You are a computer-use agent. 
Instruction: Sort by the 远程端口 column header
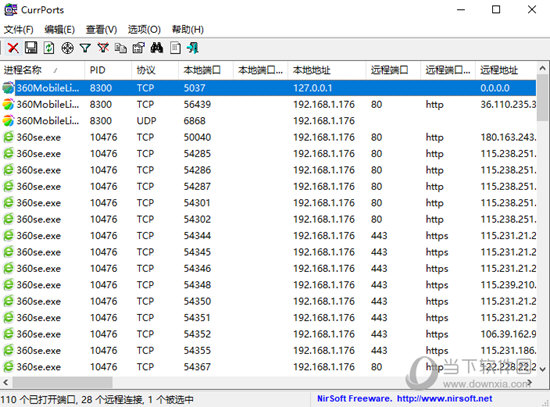click(393, 70)
